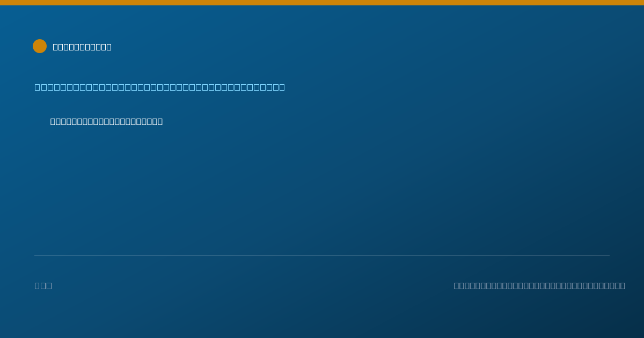Open the light-blue headline text line
Viewport: 644px width, 338px height.
pyautogui.click(x=160, y=87)
